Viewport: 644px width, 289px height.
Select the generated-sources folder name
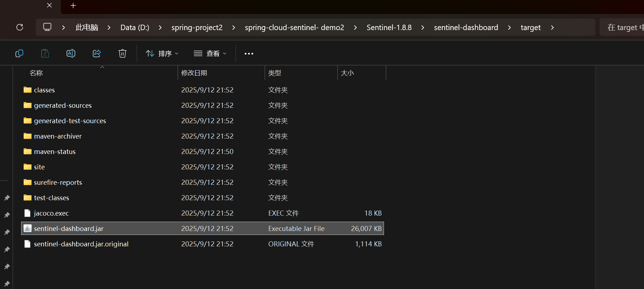63,105
